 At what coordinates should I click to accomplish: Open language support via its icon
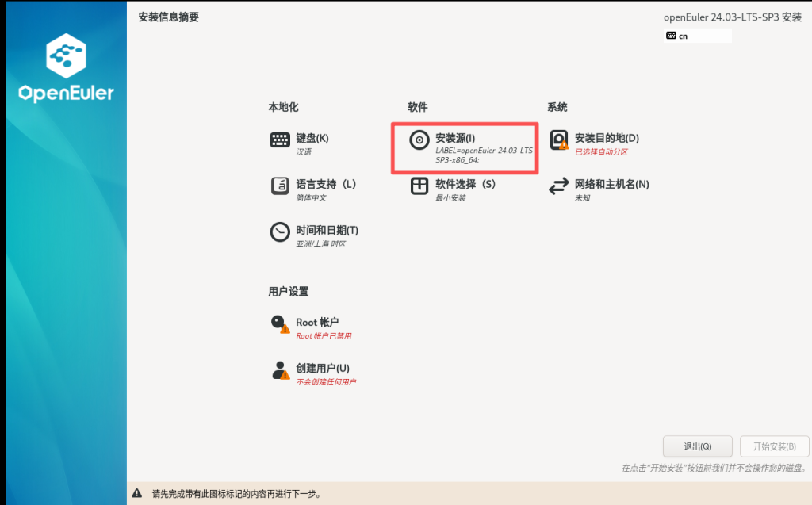(280, 186)
